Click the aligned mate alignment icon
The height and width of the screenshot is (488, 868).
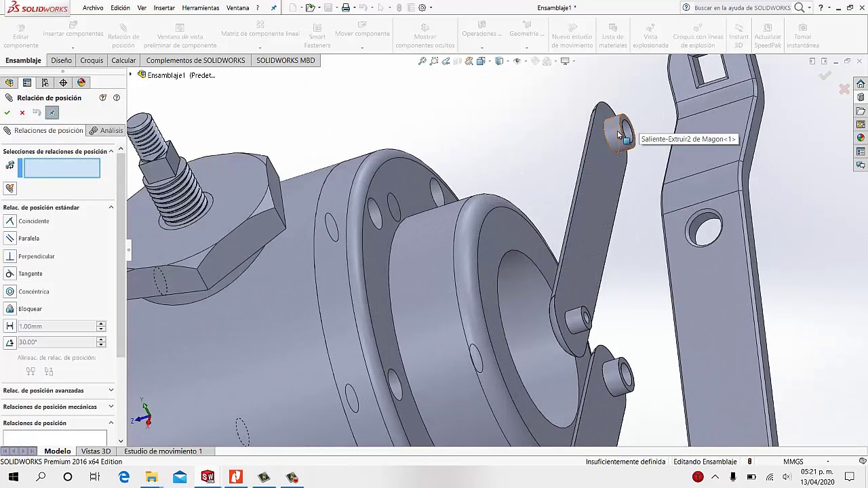tap(31, 371)
